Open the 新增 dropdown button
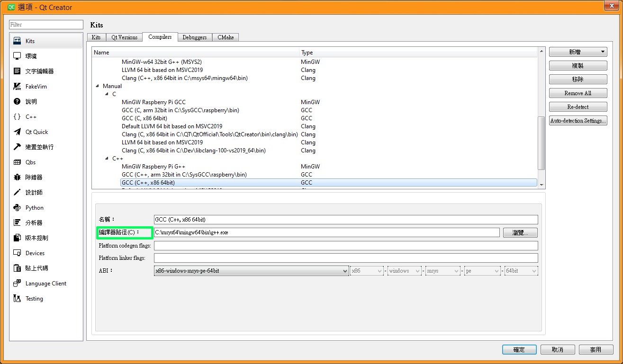Viewport: 623px width, 364px height. (x=578, y=52)
